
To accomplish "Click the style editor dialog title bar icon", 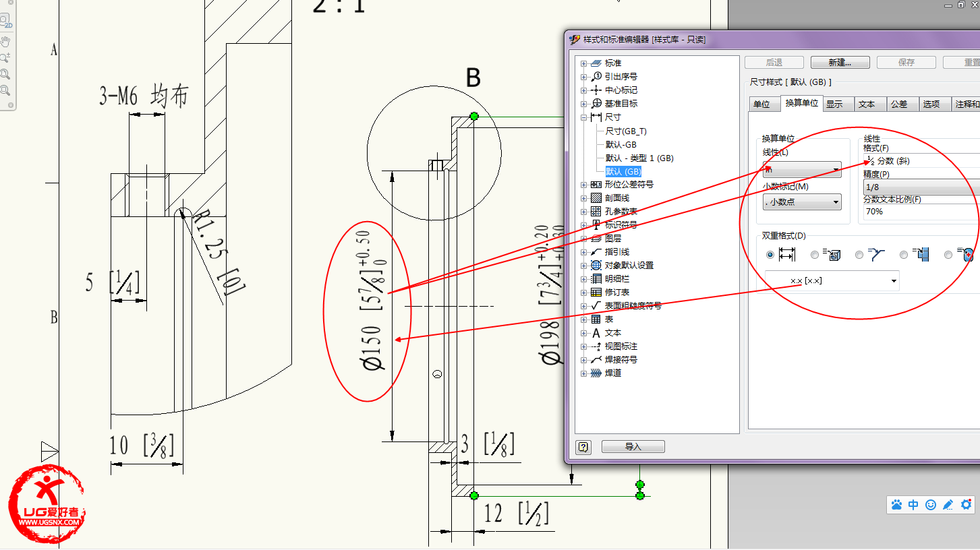I will (575, 40).
